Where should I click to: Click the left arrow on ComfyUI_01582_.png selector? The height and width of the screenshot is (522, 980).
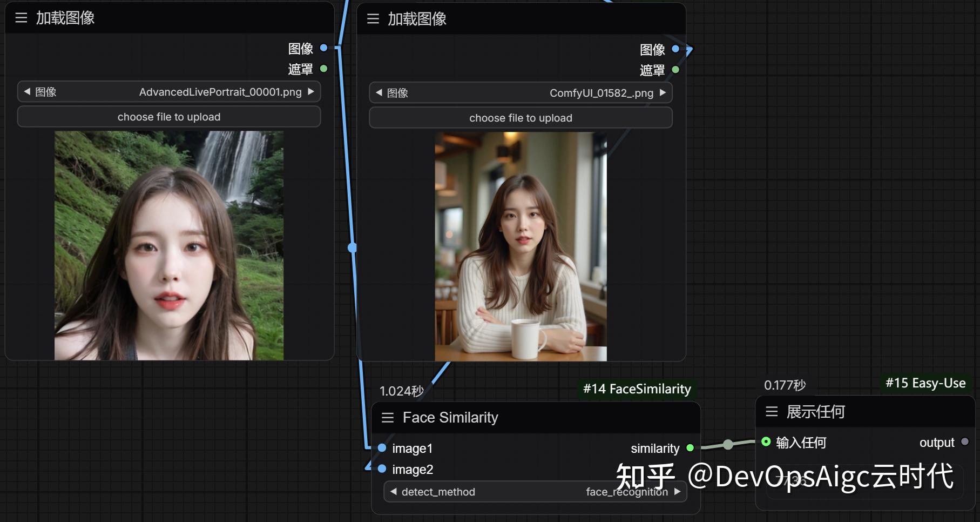378,92
